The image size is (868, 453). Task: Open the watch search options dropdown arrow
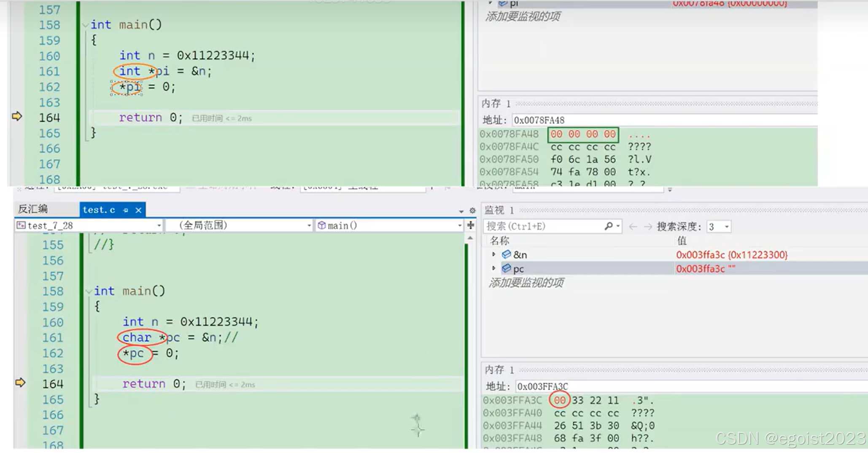pyautogui.click(x=618, y=226)
